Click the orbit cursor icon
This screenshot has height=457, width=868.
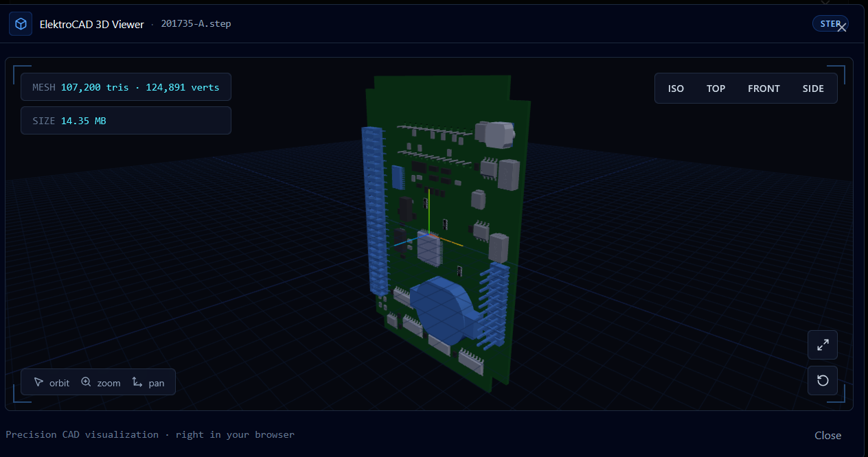click(38, 382)
